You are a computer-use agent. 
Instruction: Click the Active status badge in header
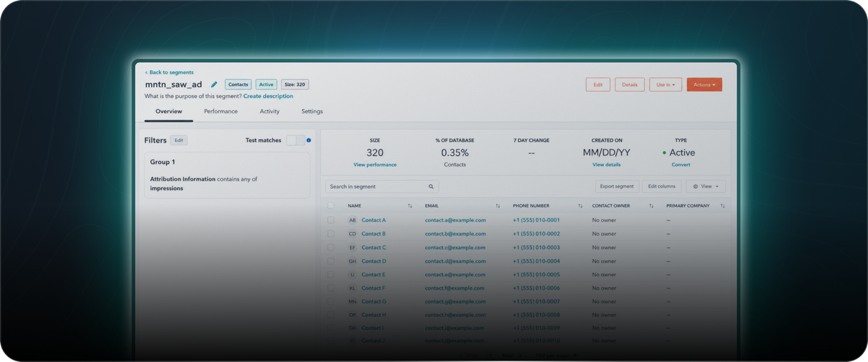[266, 84]
